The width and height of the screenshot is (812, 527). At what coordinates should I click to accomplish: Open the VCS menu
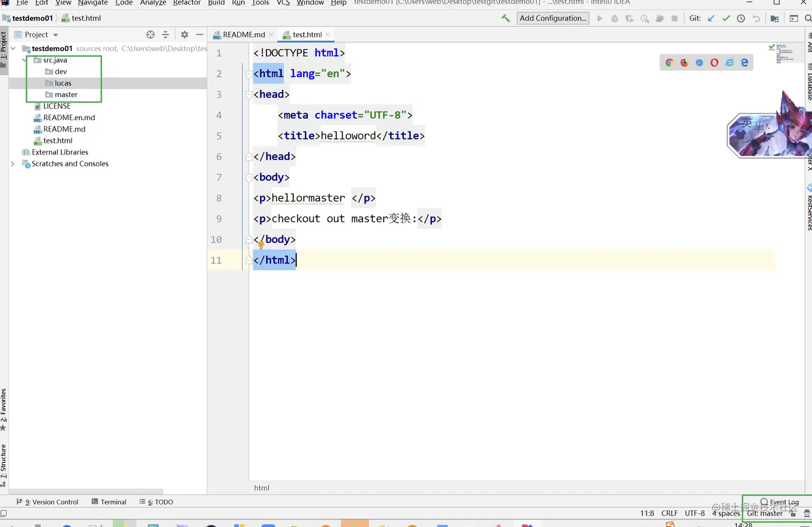[x=283, y=3]
